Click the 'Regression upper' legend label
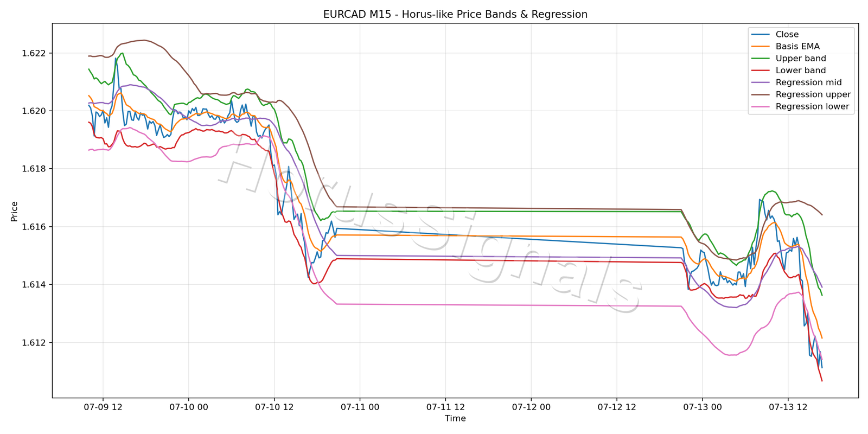Viewport: 868px width, 434px height. tap(813, 94)
